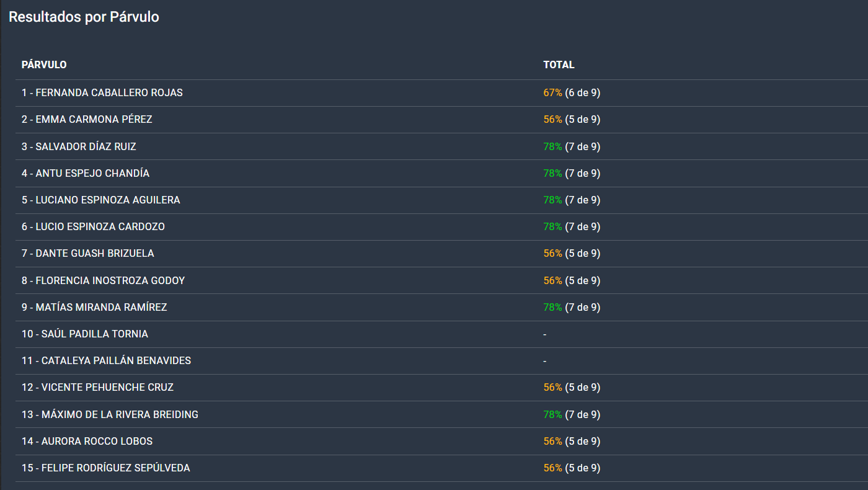868x490 pixels.
Task: Choose Luciano Espinoza Aguilera
Action: point(101,200)
